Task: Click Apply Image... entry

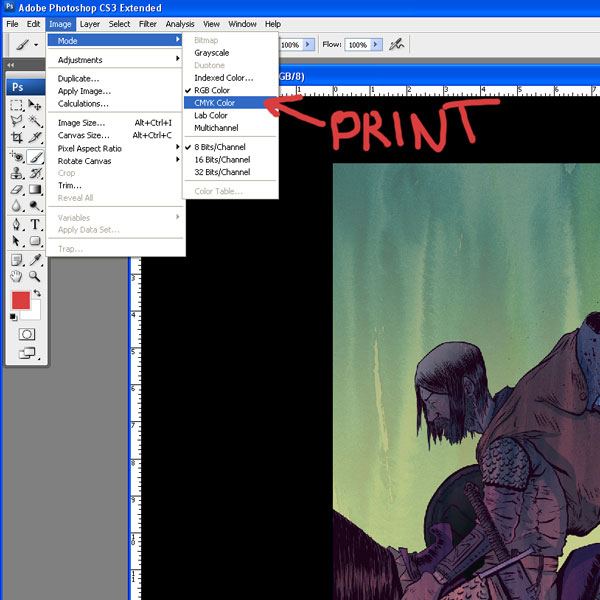Action: [x=114, y=91]
